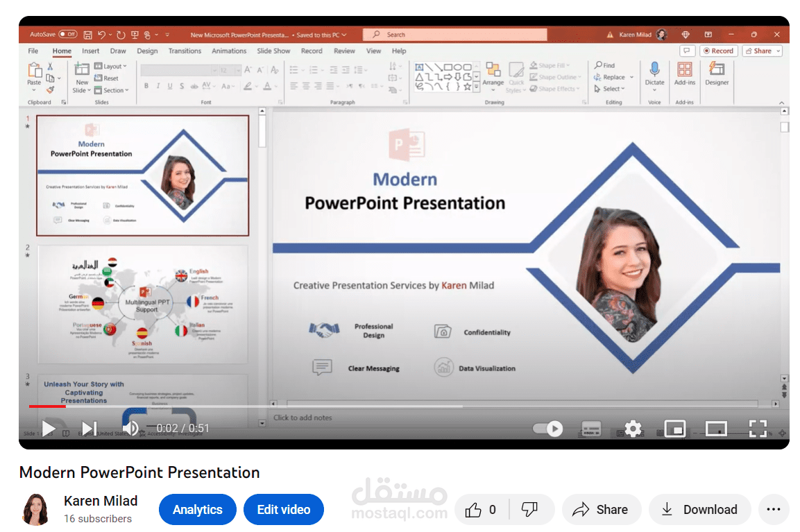Open the Designer pane
The image size is (800, 532).
point(717,74)
